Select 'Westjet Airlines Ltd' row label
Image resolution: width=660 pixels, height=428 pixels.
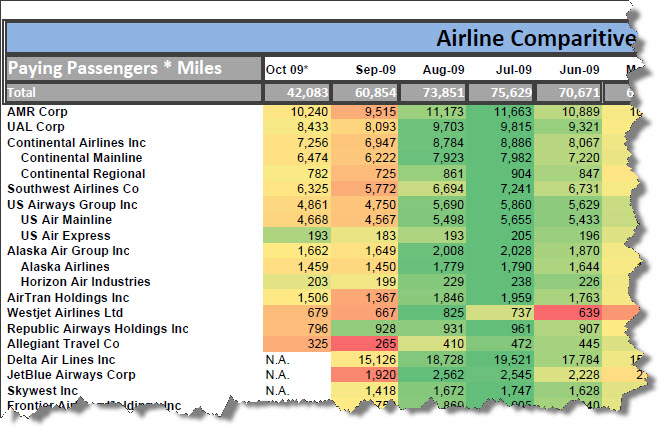[65, 314]
